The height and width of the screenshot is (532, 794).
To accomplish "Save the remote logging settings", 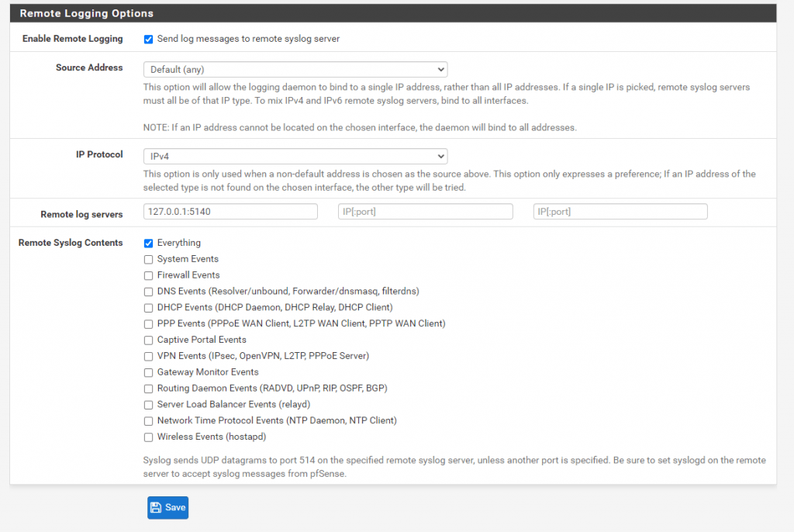I will (167, 508).
